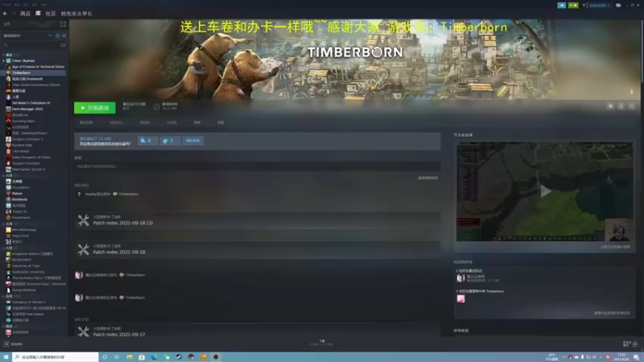Screen dimensions: 644x362
Task: Open the 社区 community tab
Action: pos(51,14)
